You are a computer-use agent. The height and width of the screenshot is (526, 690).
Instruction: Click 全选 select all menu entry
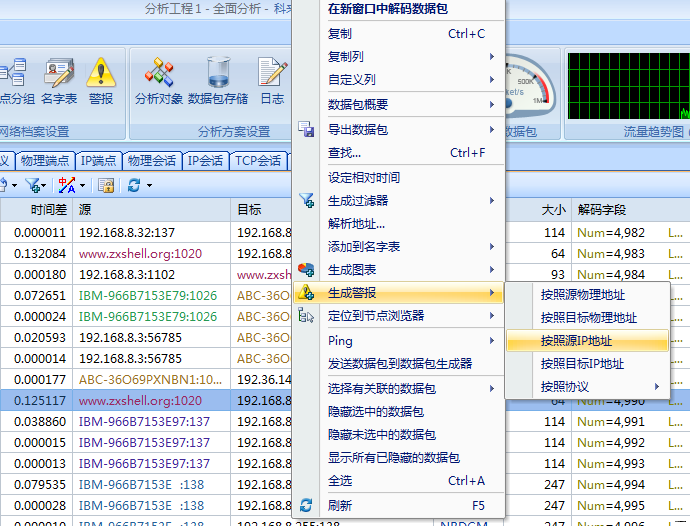pyautogui.click(x=340, y=481)
